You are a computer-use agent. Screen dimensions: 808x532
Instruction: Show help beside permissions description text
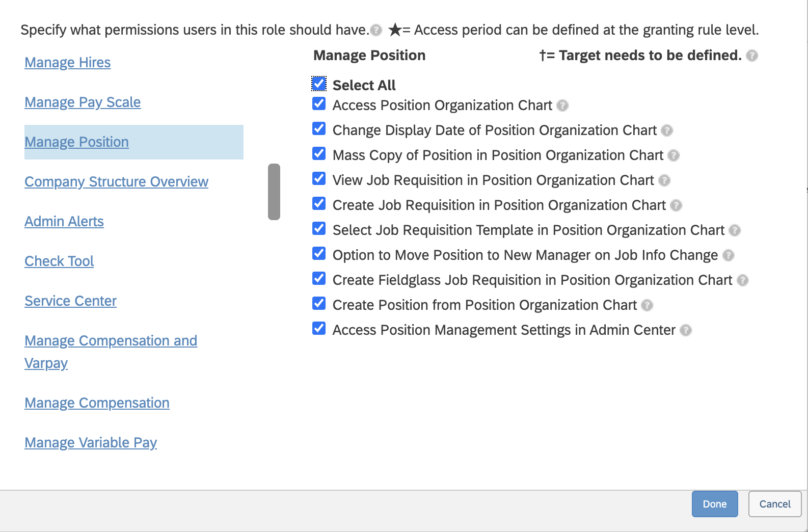coord(376,30)
